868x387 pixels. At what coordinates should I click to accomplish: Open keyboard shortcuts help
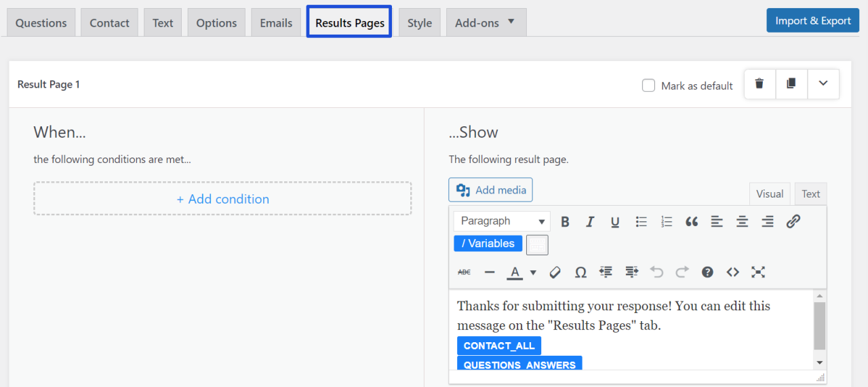[x=707, y=272]
